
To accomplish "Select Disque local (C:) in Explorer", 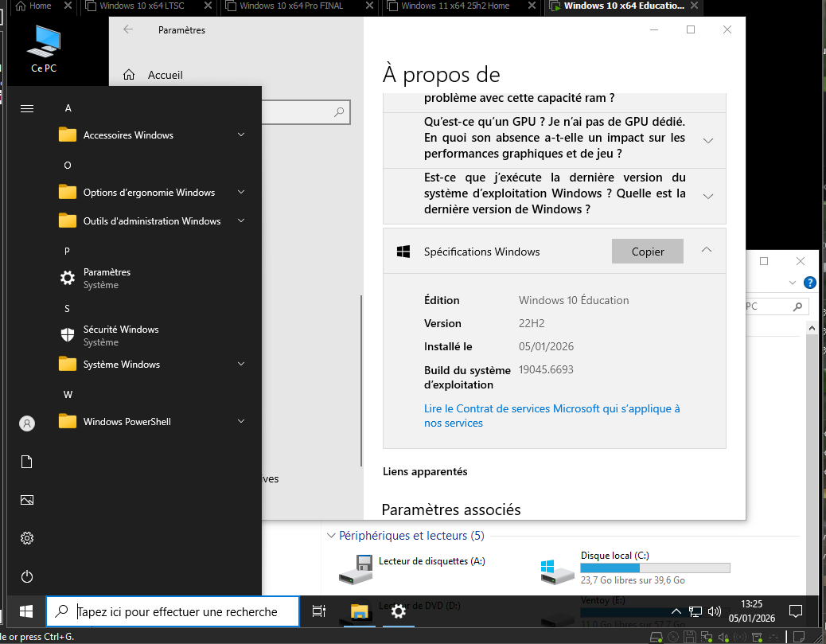I will (x=635, y=569).
